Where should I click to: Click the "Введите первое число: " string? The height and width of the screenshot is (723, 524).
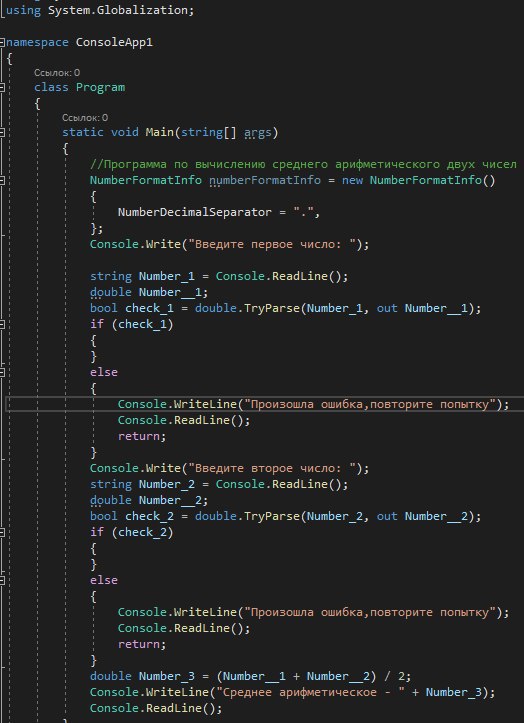pyautogui.click(x=271, y=244)
